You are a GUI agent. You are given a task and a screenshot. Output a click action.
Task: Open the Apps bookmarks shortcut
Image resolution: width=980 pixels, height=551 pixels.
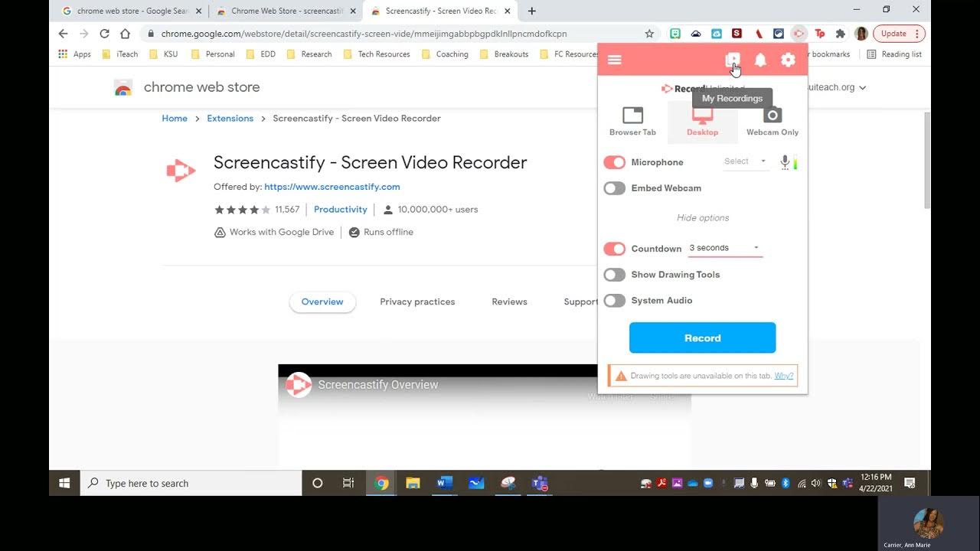click(x=75, y=54)
